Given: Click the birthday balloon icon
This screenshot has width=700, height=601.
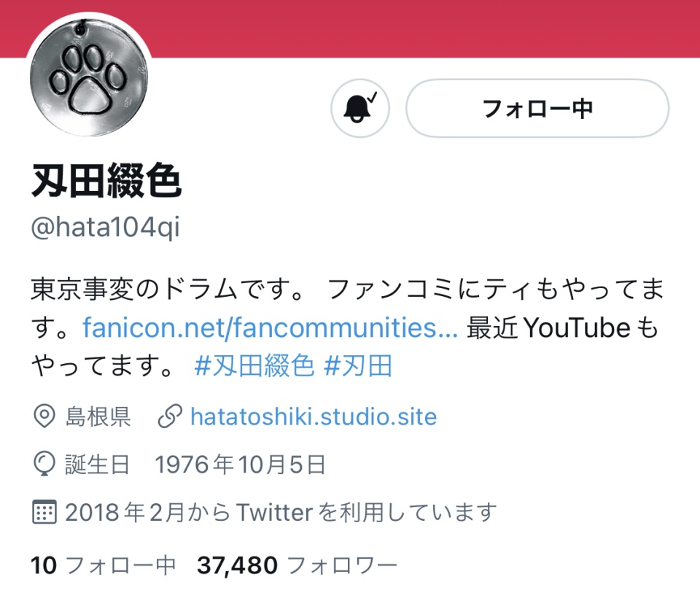Looking at the screenshot, I should (x=44, y=464).
